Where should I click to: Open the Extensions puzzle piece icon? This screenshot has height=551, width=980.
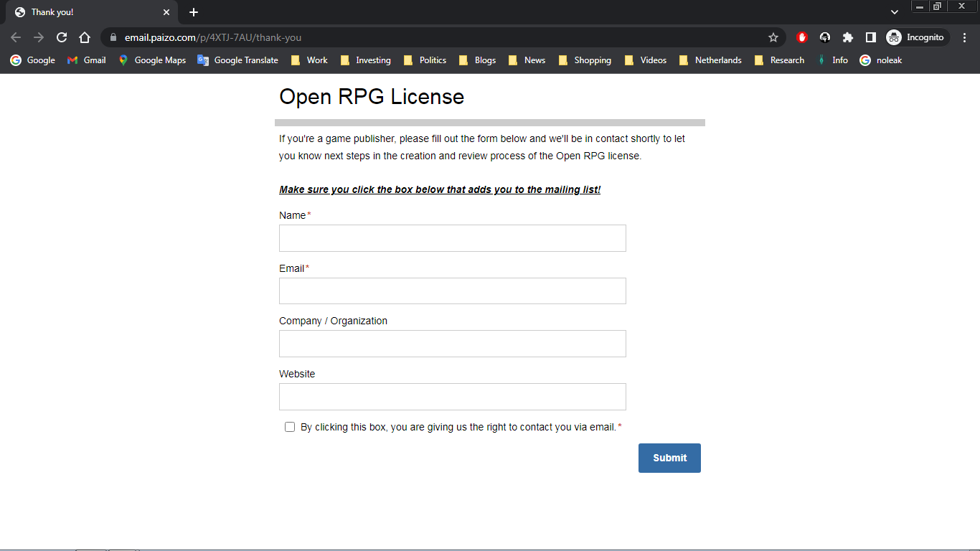847,37
